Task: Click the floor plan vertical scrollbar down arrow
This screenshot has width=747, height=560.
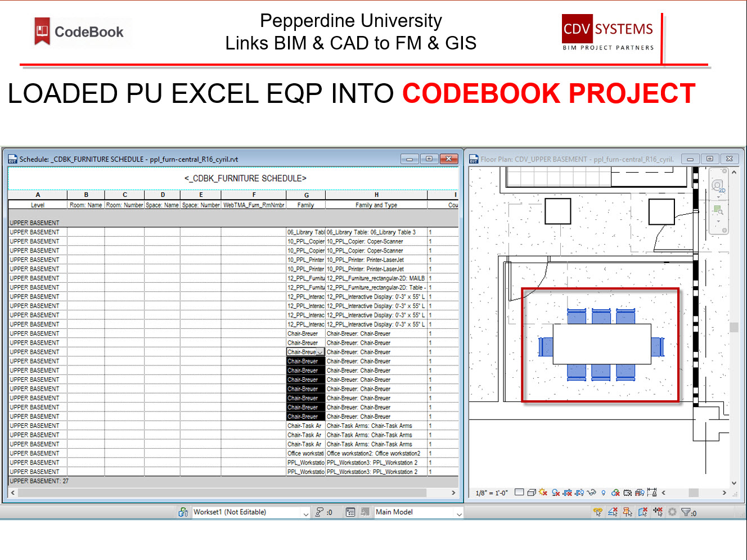Action: 734,482
